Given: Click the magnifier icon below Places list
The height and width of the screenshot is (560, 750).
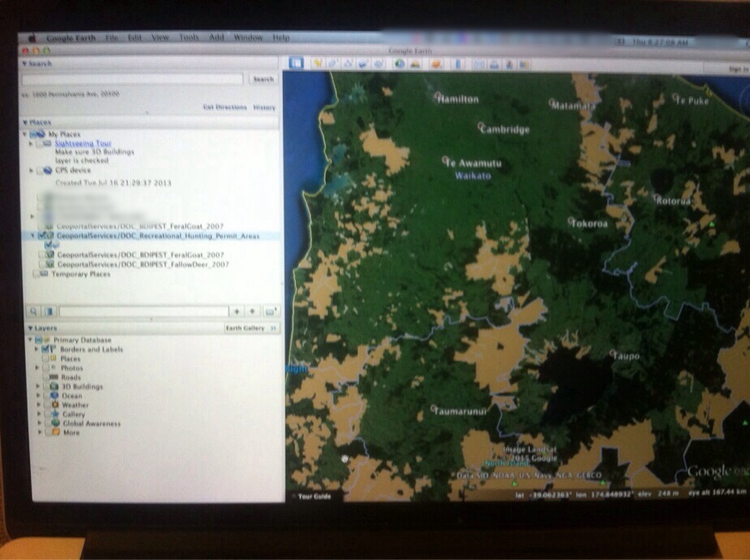Looking at the screenshot, I should pos(33,312).
